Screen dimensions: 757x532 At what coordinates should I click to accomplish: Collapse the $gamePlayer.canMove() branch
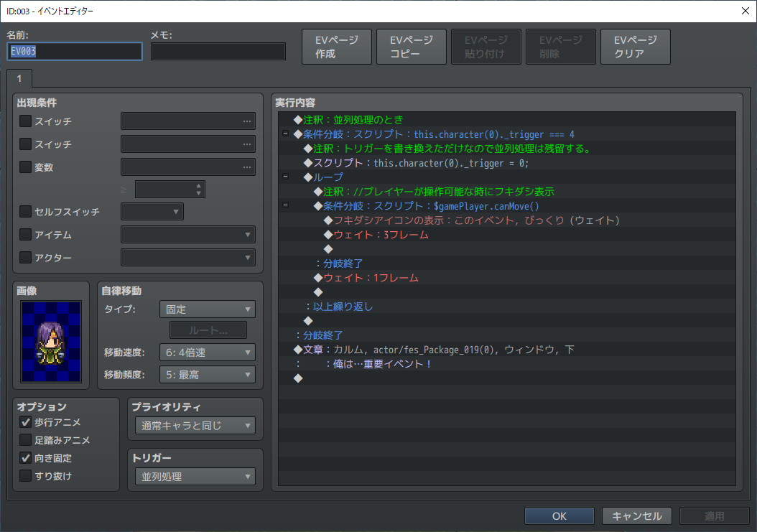[x=285, y=206]
